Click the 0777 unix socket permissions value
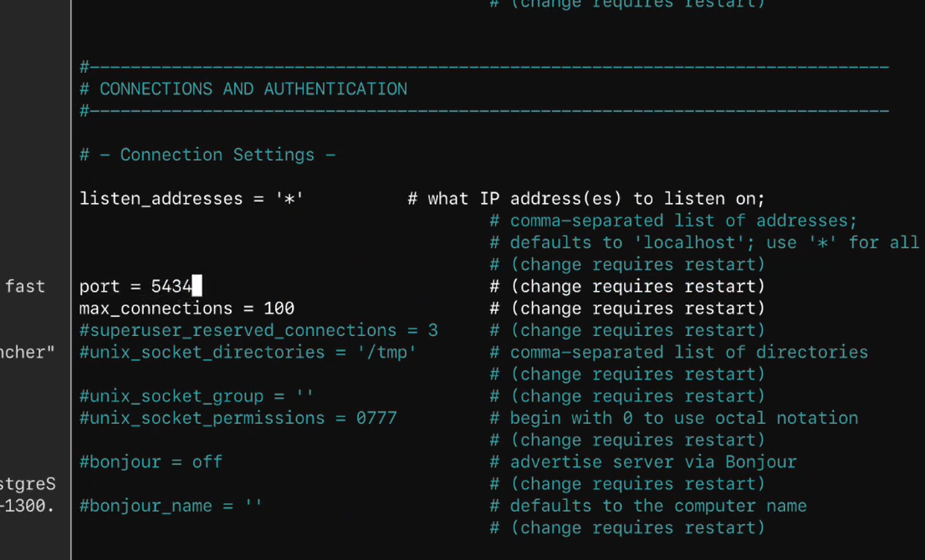 coord(376,418)
